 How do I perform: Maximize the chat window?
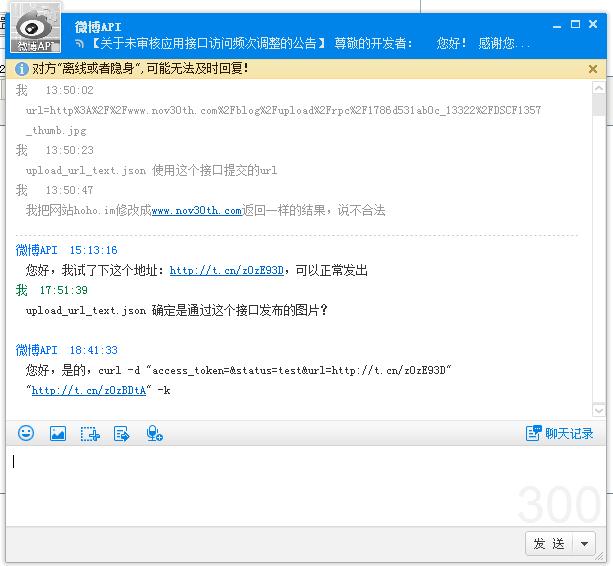(575, 24)
